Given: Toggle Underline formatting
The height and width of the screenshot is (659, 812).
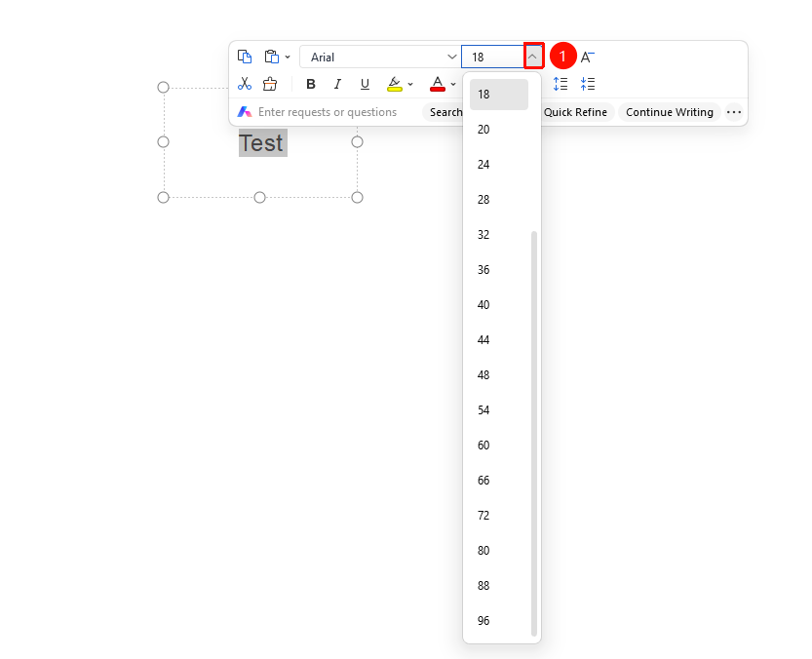Looking at the screenshot, I should click(365, 84).
